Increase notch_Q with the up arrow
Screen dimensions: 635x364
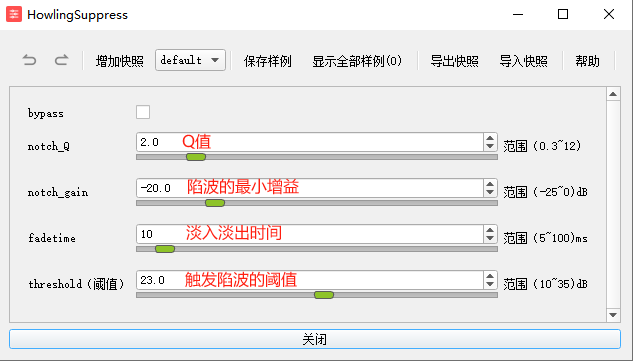point(490,138)
